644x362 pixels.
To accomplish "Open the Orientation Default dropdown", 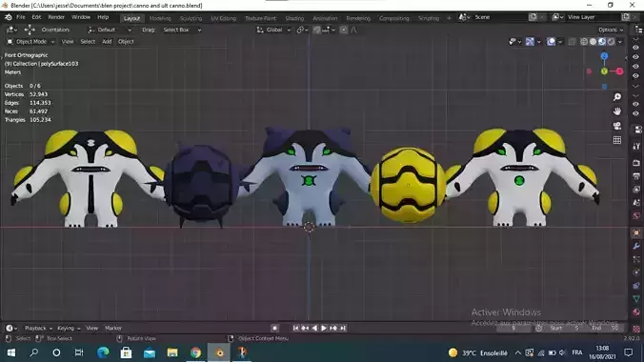I will pyautogui.click(x=110, y=30).
